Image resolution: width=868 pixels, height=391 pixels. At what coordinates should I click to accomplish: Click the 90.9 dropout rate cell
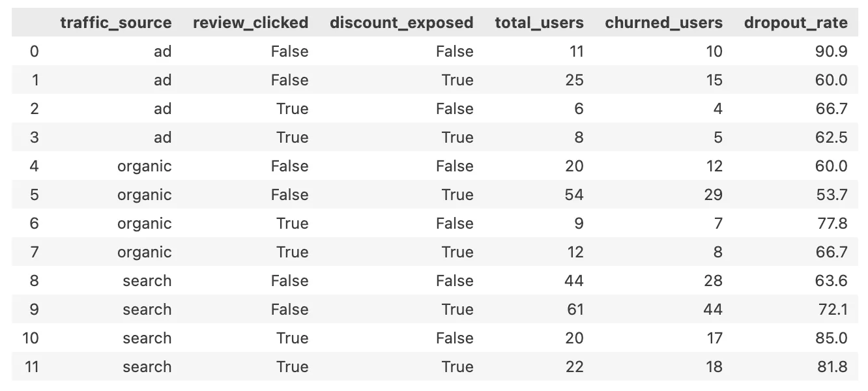831,51
